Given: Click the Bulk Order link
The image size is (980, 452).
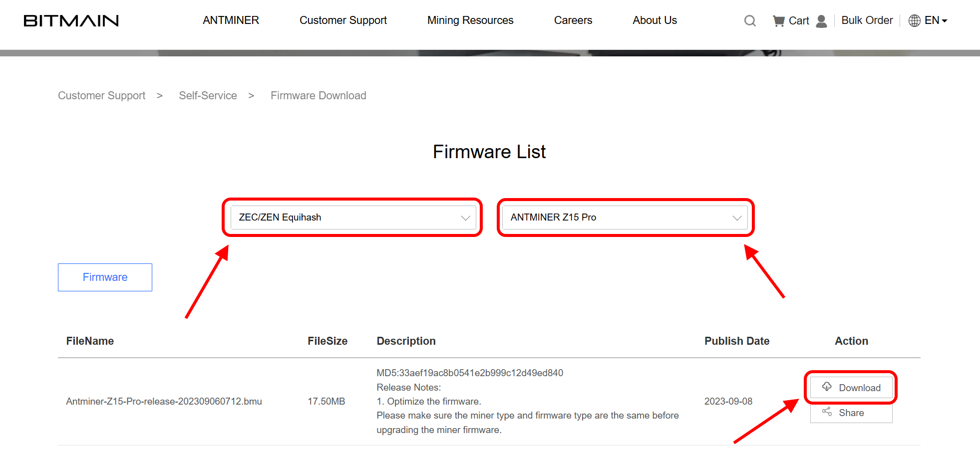Looking at the screenshot, I should coord(867,20).
